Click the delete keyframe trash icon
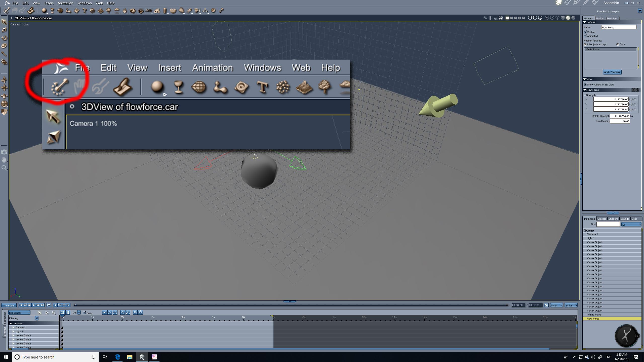This screenshot has width=644, height=362. [x=64, y=305]
